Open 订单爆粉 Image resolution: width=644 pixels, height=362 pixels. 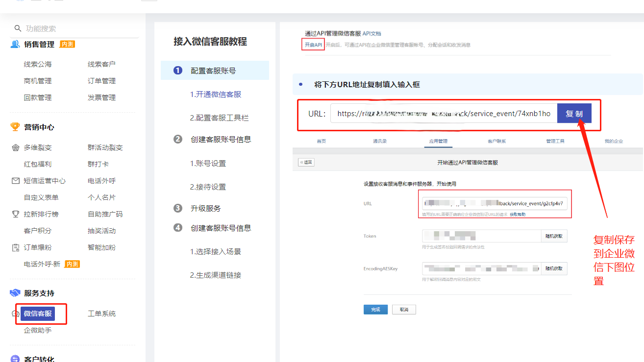click(x=38, y=247)
